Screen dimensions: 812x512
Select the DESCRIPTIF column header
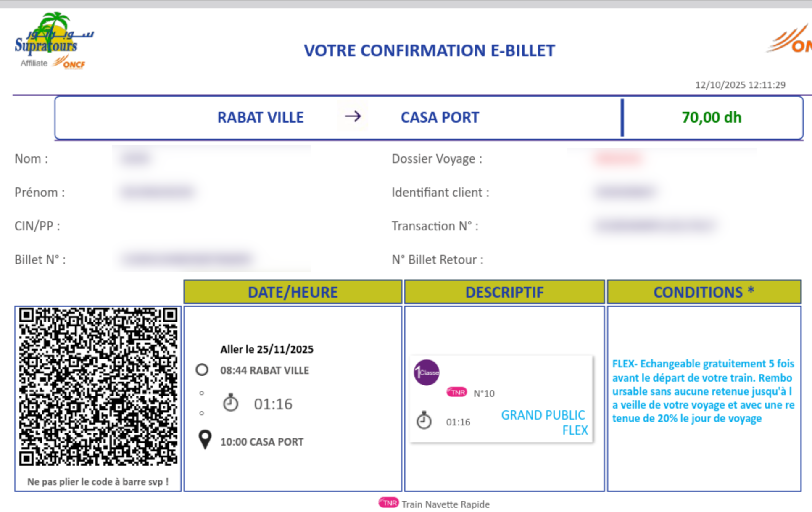[x=504, y=292]
